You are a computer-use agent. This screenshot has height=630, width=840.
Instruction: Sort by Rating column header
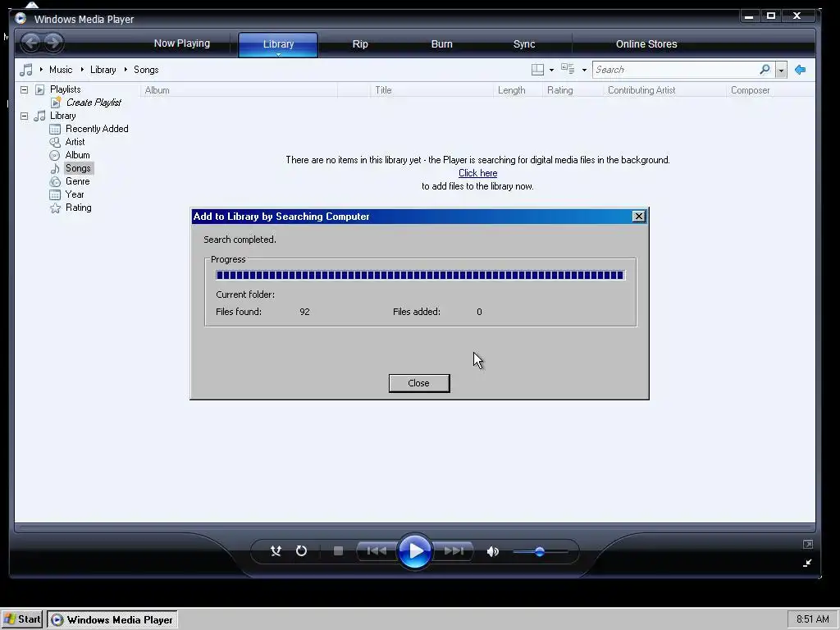pyautogui.click(x=573, y=90)
